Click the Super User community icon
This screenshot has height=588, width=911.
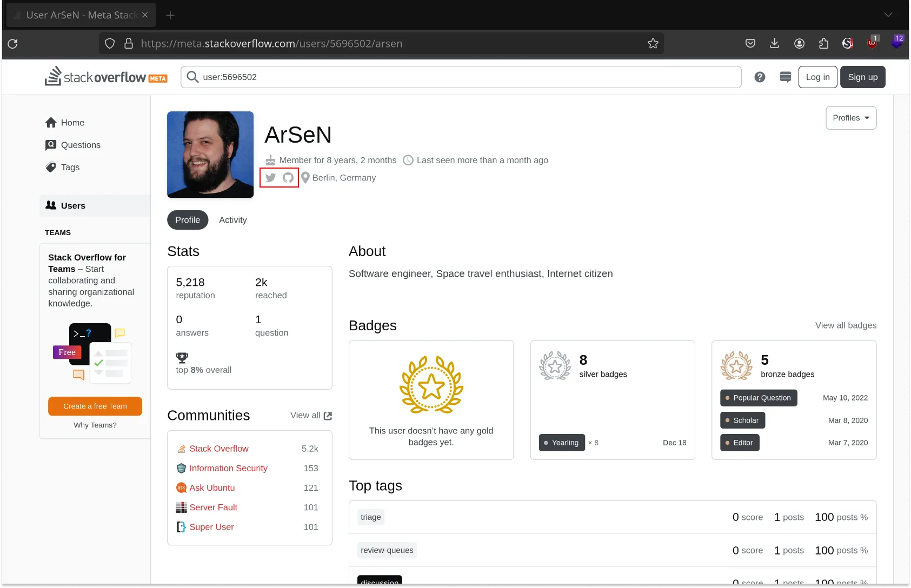(182, 527)
